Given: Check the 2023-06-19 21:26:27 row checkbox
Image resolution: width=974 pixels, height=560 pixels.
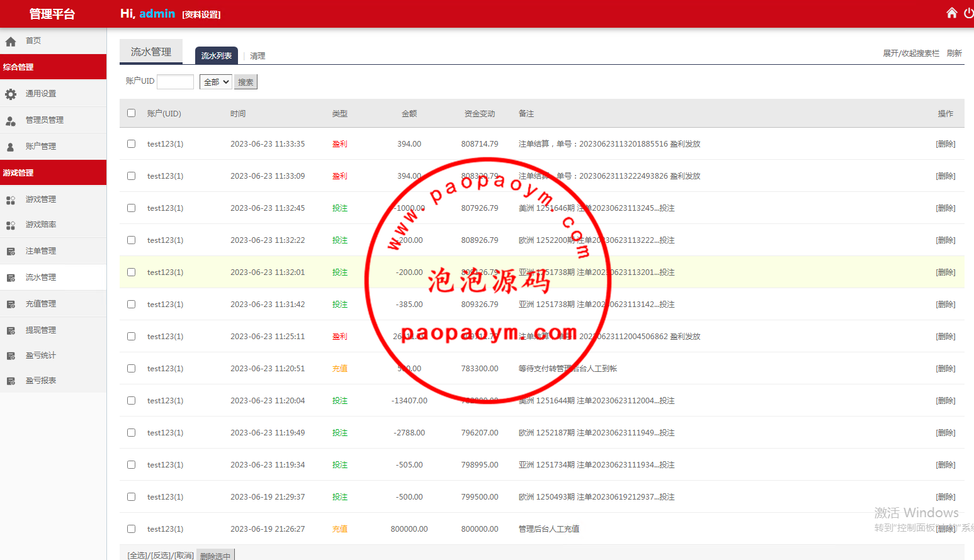Looking at the screenshot, I should click(131, 529).
